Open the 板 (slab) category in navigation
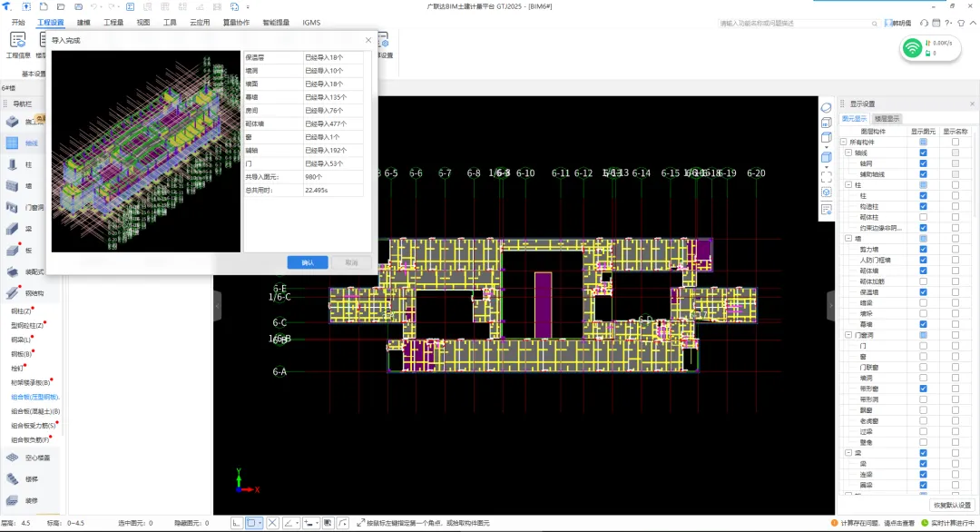980x532 pixels. (x=28, y=250)
